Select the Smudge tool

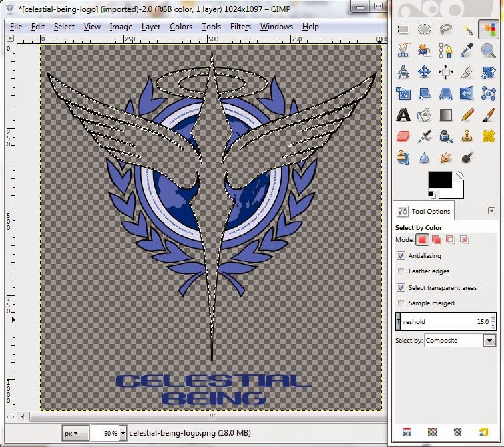(x=446, y=158)
